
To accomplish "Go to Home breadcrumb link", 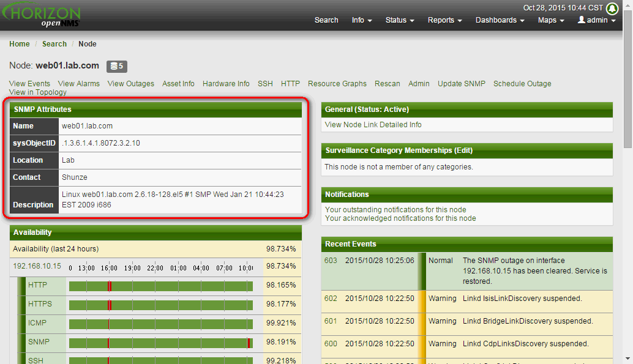I will (20, 44).
